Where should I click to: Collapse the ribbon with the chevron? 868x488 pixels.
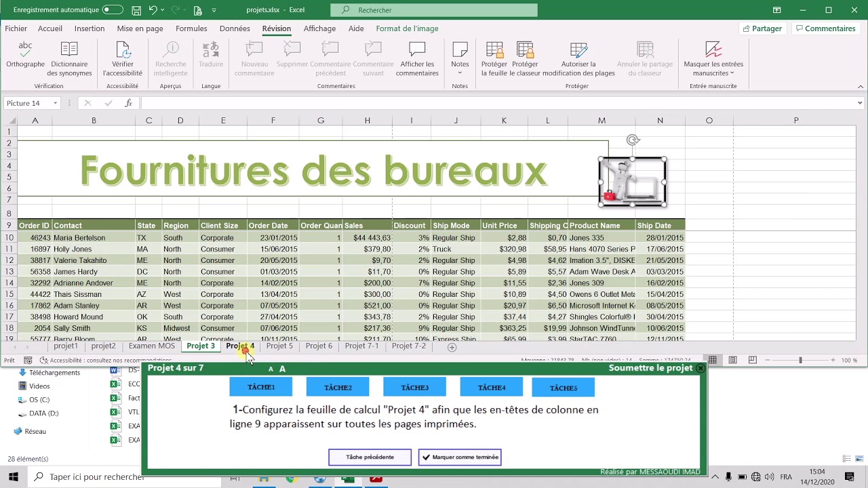861,86
